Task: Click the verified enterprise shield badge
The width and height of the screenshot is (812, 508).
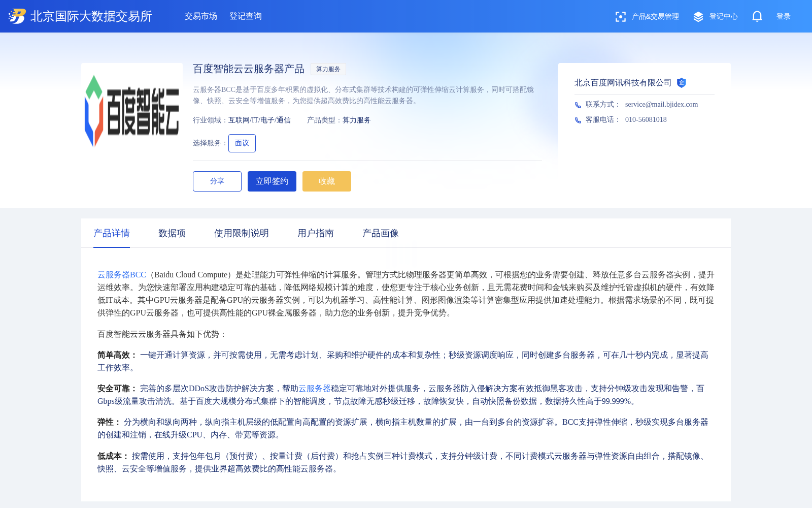Action: pos(682,82)
